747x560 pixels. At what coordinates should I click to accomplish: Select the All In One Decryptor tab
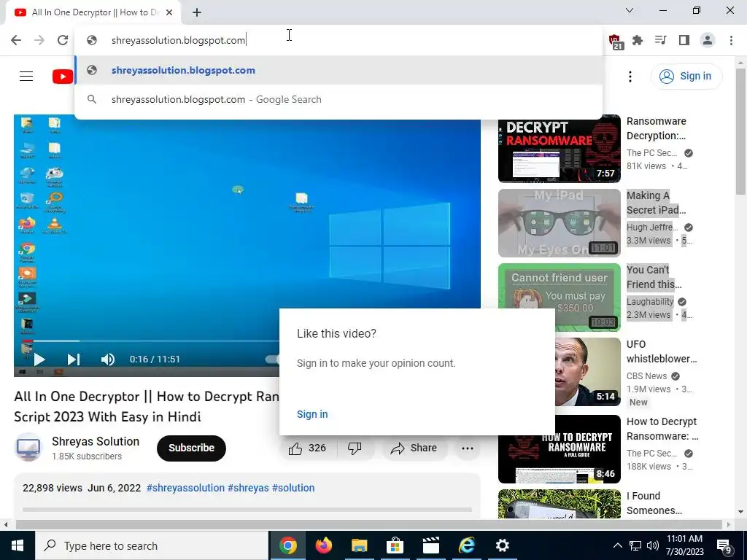[x=93, y=12]
